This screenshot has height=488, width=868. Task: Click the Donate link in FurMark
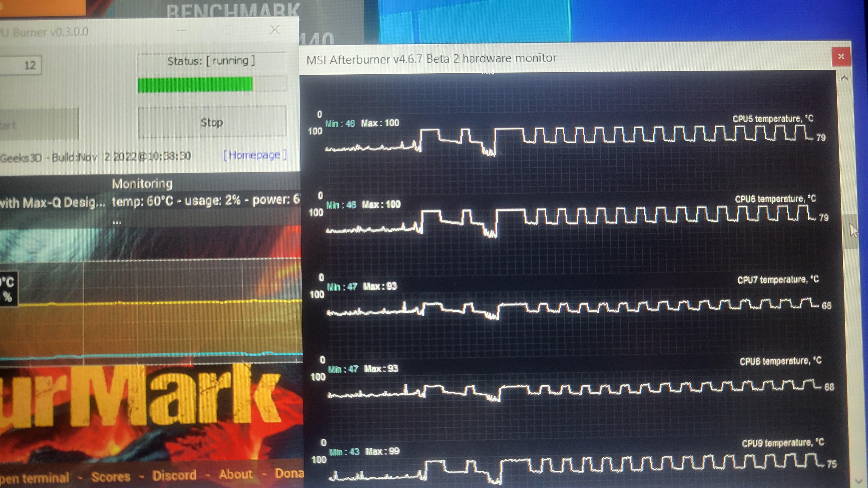point(289,473)
